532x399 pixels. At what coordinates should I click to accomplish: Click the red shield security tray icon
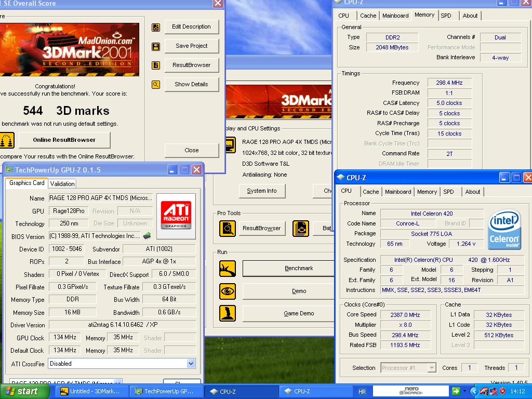(x=502, y=392)
